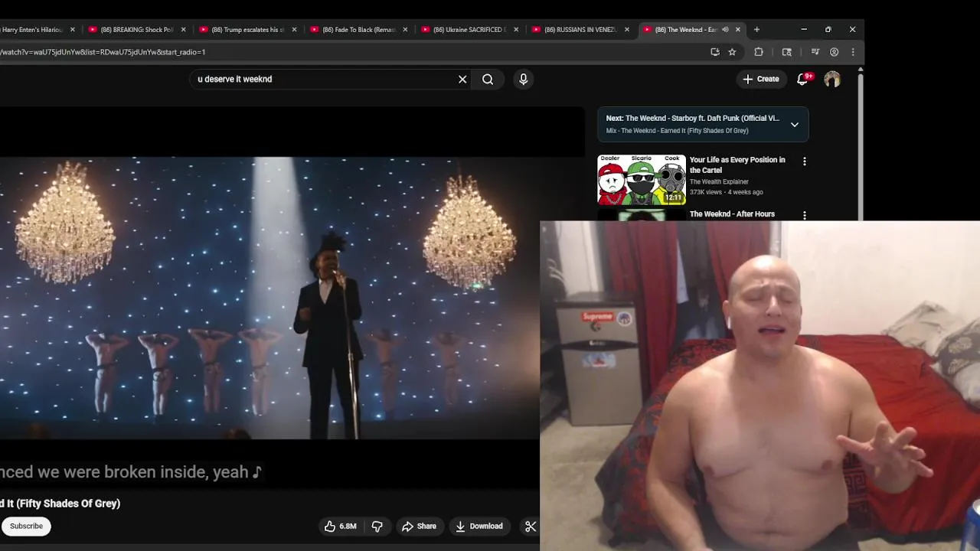Open the Clip scissors tool
Screen dimensions: 980x551
tap(530, 526)
